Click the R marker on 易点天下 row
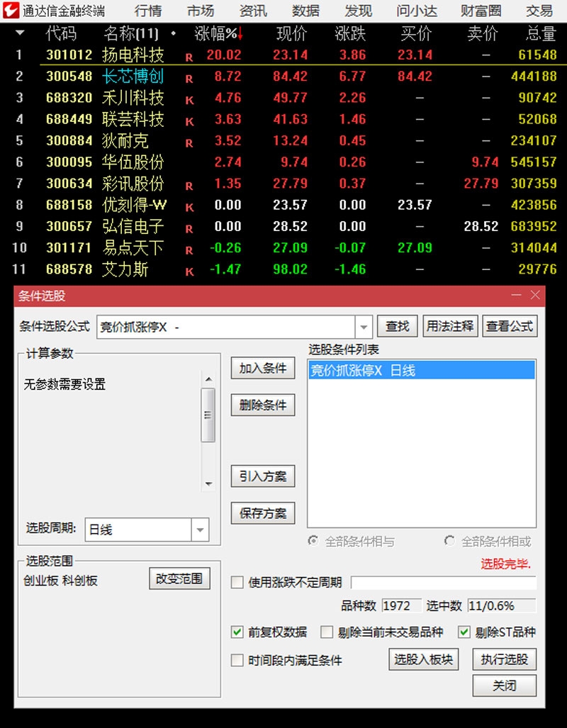 tap(189, 251)
